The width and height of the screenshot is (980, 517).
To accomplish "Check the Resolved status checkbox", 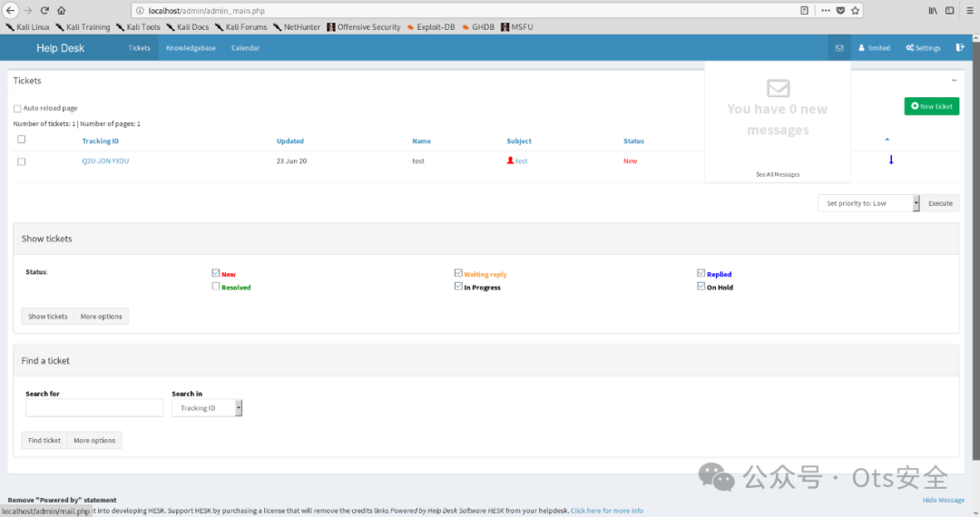I will pyautogui.click(x=216, y=286).
